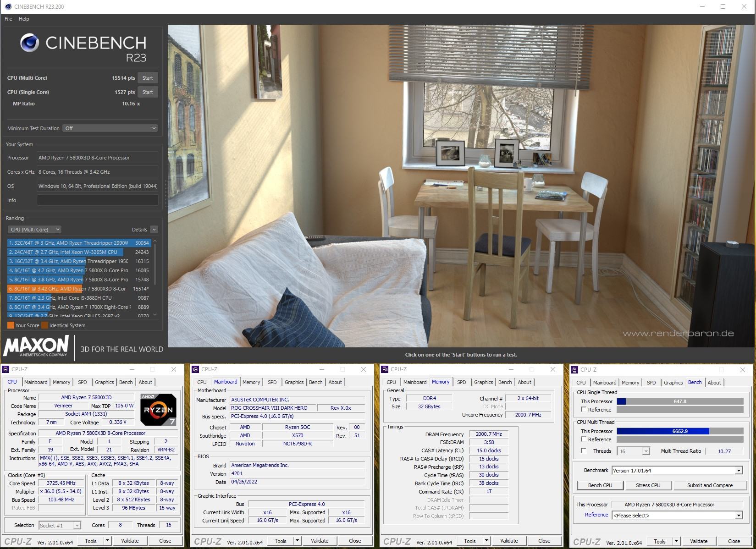Click the CAS# Latency value 15.0 clocks
756x549 pixels.
(x=489, y=450)
